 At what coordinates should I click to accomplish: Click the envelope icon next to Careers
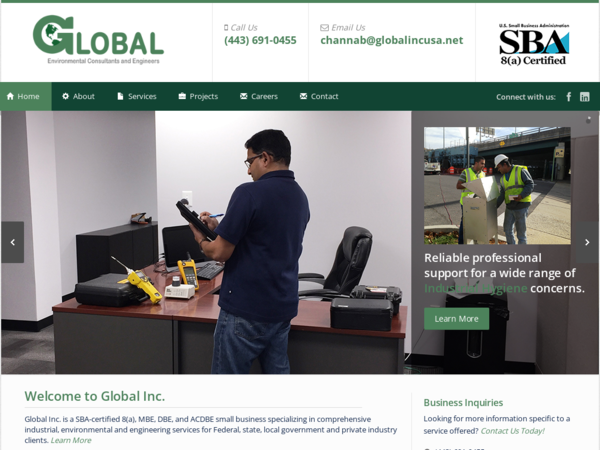click(x=243, y=96)
